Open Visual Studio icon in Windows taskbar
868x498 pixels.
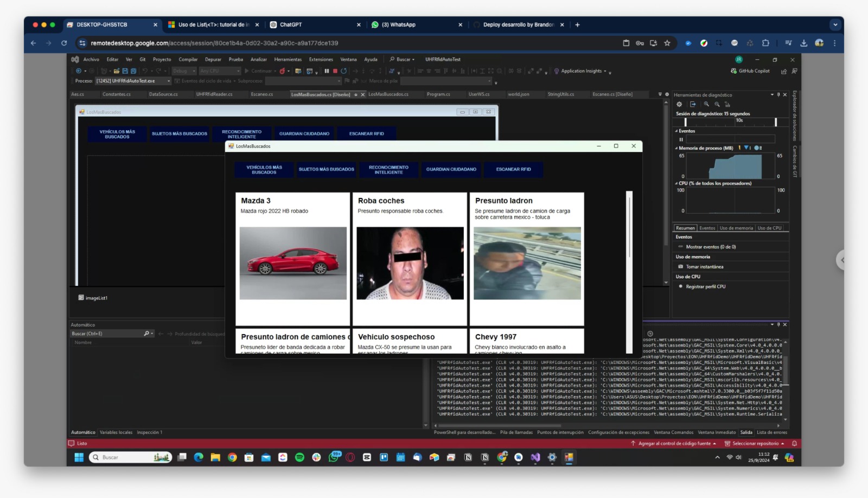pyautogui.click(x=535, y=457)
